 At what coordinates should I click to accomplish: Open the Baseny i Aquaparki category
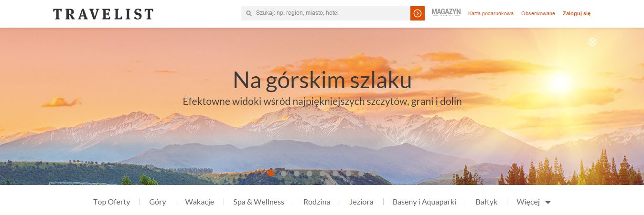[424, 202]
